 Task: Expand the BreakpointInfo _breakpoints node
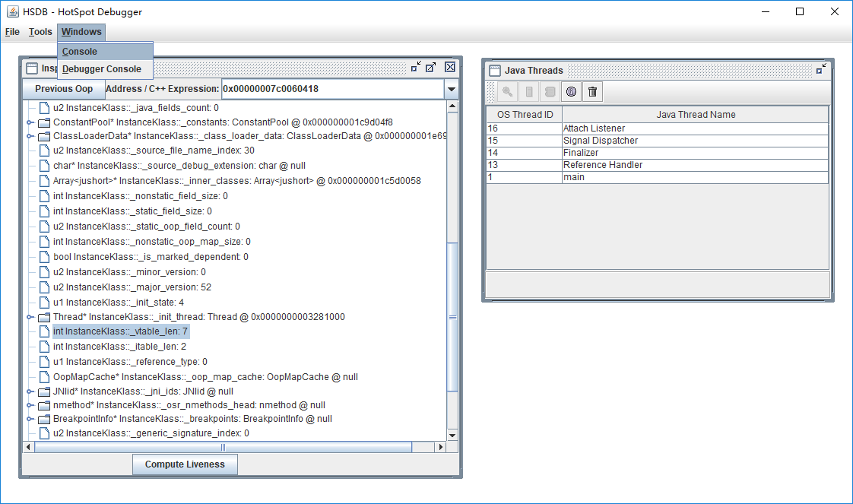(x=30, y=419)
